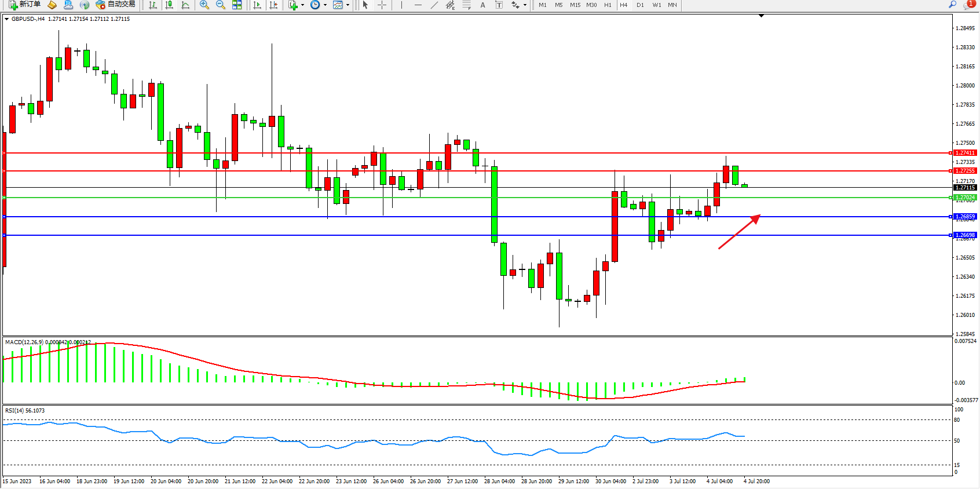Toggle AutoTrading (自动交易) on or off
Image resolution: width=980 pixels, height=489 pixels.
pos(115,5)
